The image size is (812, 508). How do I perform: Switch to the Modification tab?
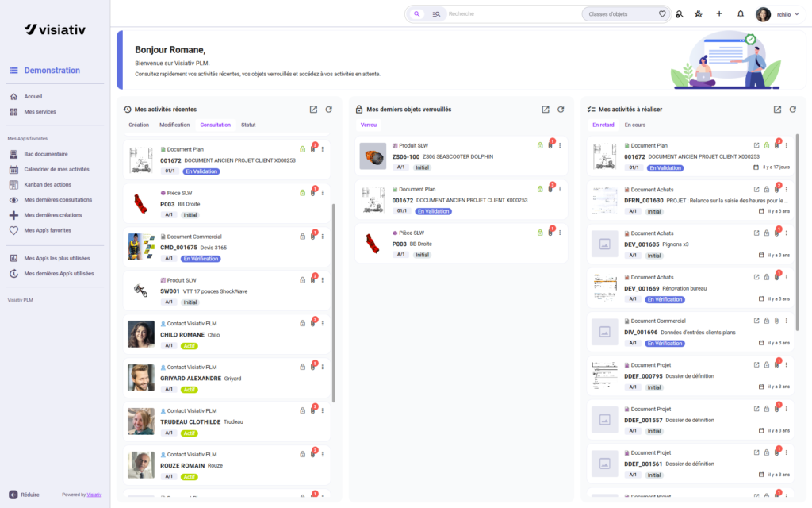tap(174, 125)
